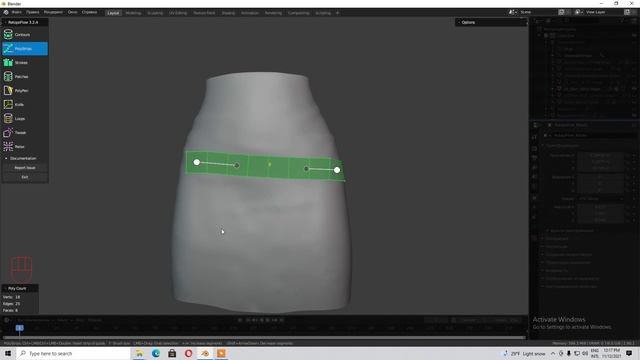Add a workspace with the plus tab
The width and height of the screenshot is (640, 360).
click(x=338, y=13)
